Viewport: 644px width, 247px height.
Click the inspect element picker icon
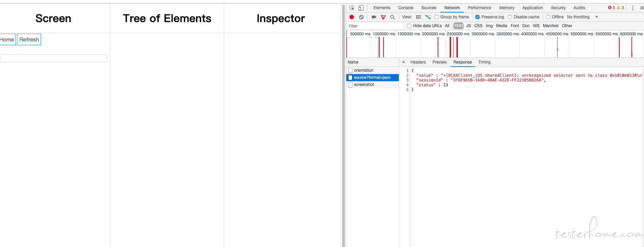coord(352,8)
